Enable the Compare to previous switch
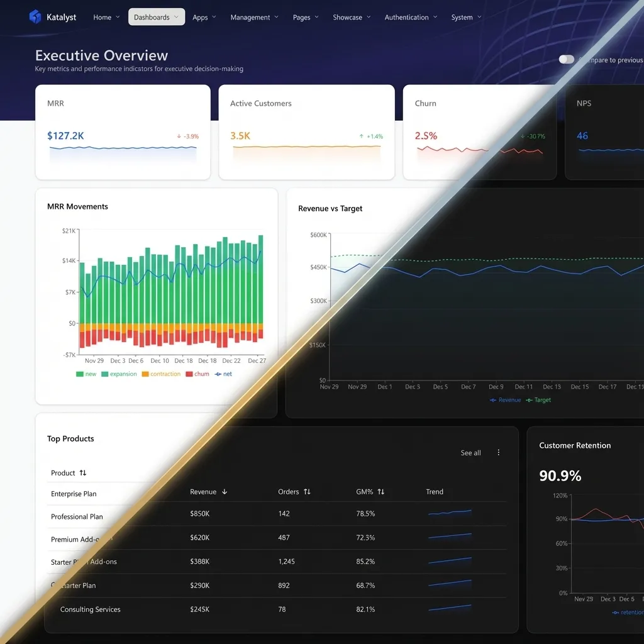The image size is (644, 644). click(566, 59)
